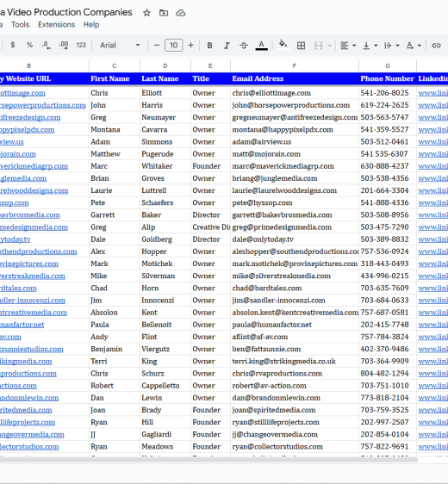The width and height of the screenshot is (448, 484).
Task: Open vertical align dropdown
Action: point(370,46)
